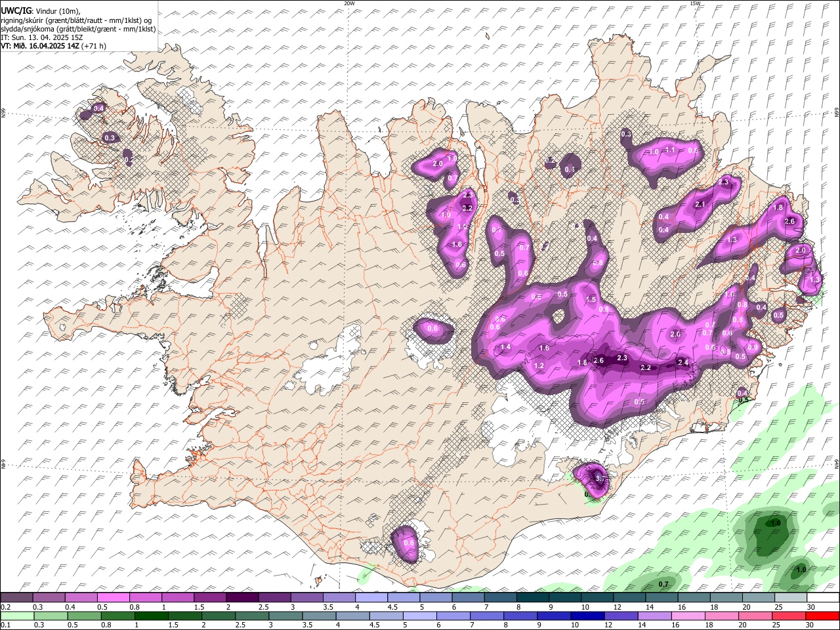Click the '0.7' rain value over the ocean
840x630 pixels.
[x=663, y=584]
